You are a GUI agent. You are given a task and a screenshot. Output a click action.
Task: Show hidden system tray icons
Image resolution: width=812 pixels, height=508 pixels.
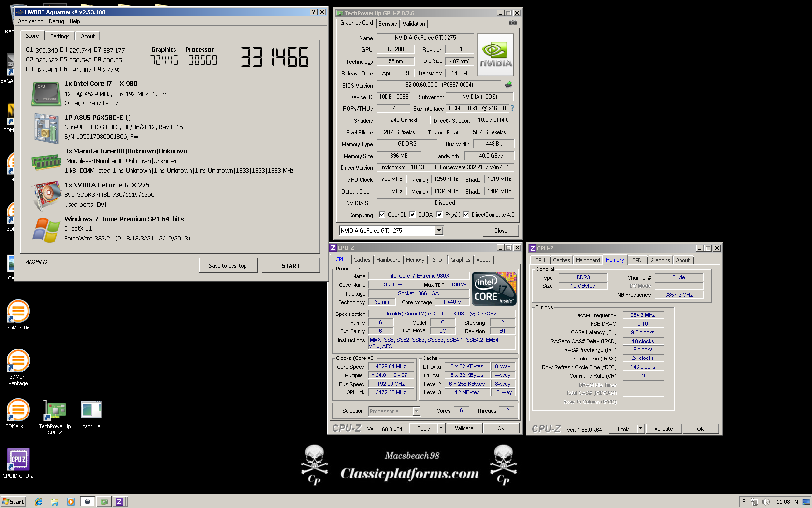[x=744, y=502]
